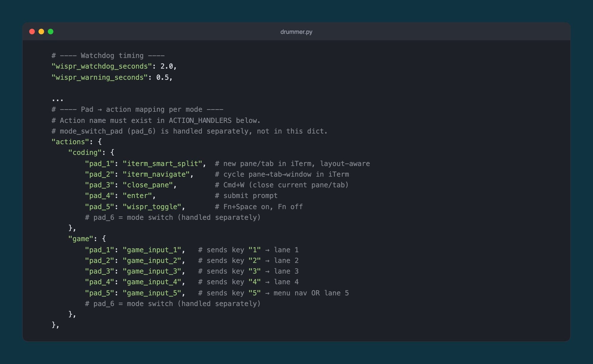Click the "new pane/tab in iTerm" comment
Viewport: 593px width, 364px height.
click(x=292, y=164)
